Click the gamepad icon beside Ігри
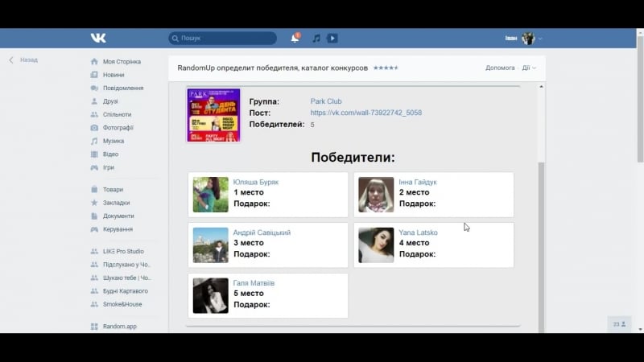The width and height of the screenshot is (644, 362). [x=94, y=167]
